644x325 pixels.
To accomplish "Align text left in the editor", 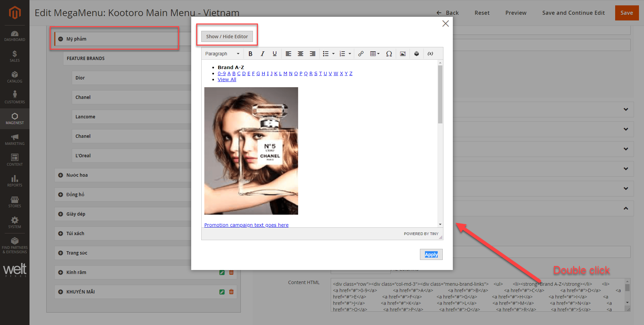I will [x=288, y=54].
